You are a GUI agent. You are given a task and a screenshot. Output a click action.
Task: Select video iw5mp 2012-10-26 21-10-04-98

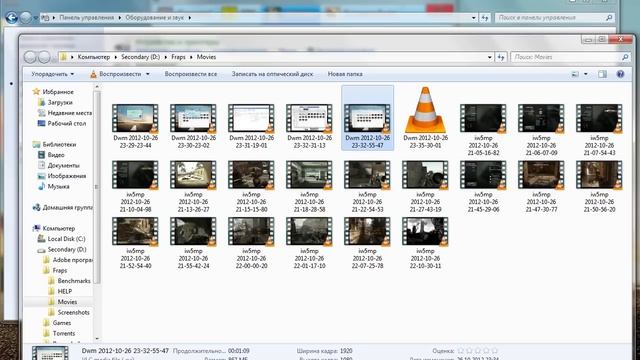(135, 186)
